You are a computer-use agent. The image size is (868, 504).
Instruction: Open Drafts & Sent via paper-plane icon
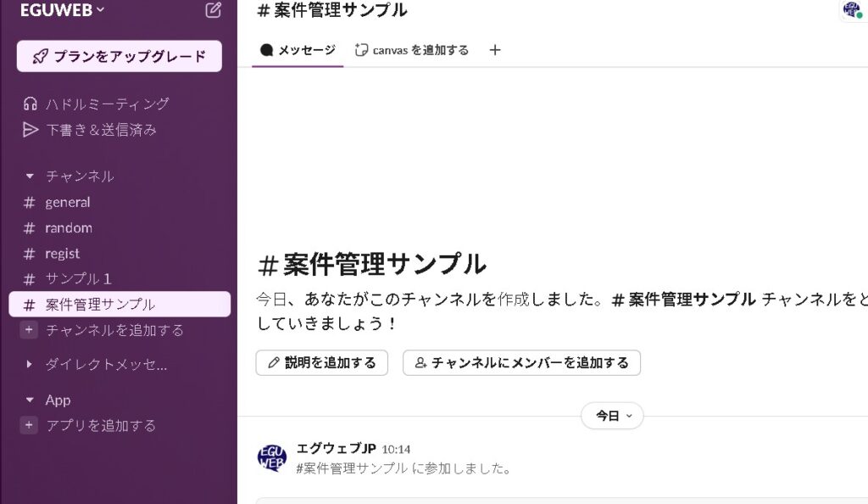point(31,130)
